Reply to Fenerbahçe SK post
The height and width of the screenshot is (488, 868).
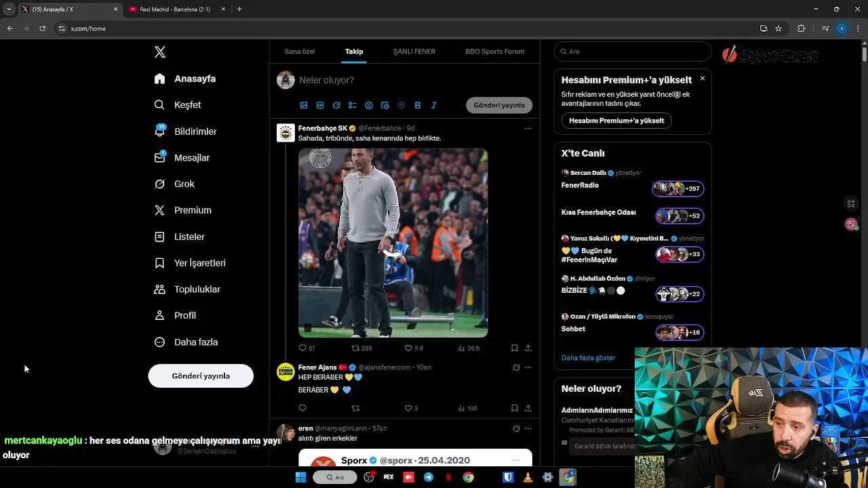click(x=302, y=348)
